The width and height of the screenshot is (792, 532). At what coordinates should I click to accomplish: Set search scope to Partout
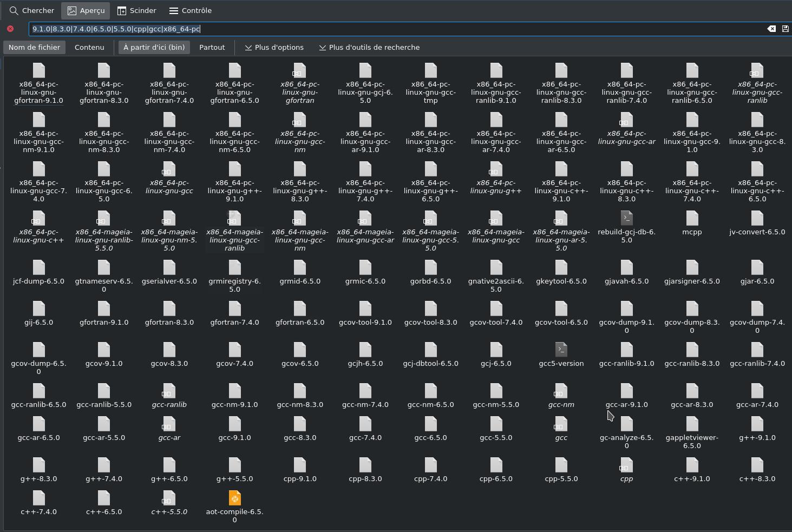[212, 47]
